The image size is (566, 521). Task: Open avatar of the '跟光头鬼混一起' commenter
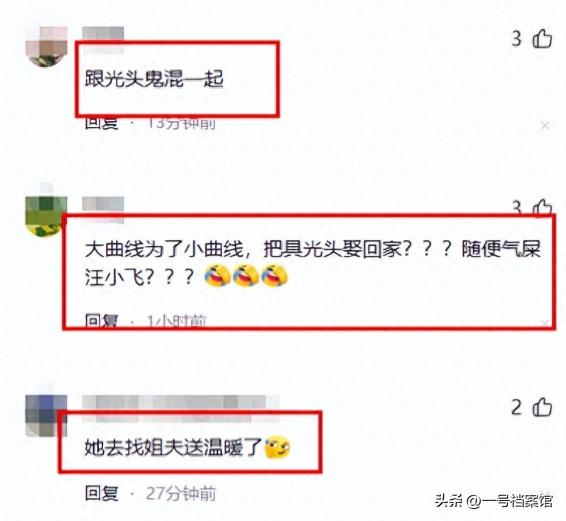click(x=46, y=47)
